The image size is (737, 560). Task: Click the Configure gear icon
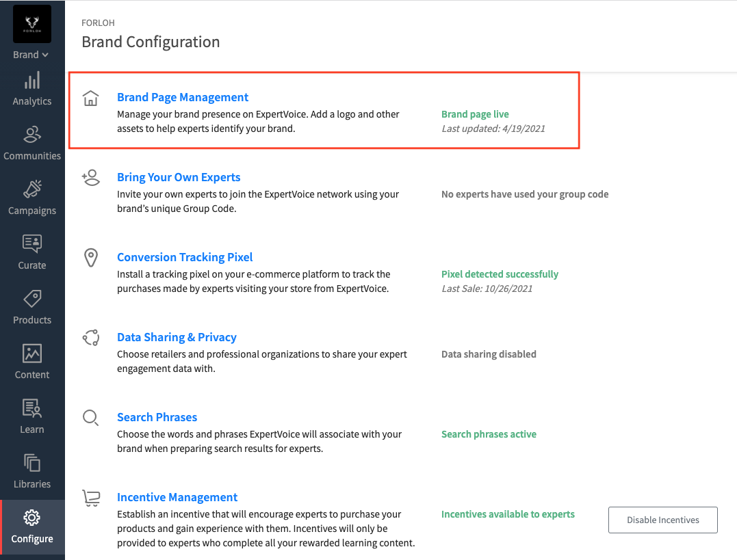pos(32,518)
